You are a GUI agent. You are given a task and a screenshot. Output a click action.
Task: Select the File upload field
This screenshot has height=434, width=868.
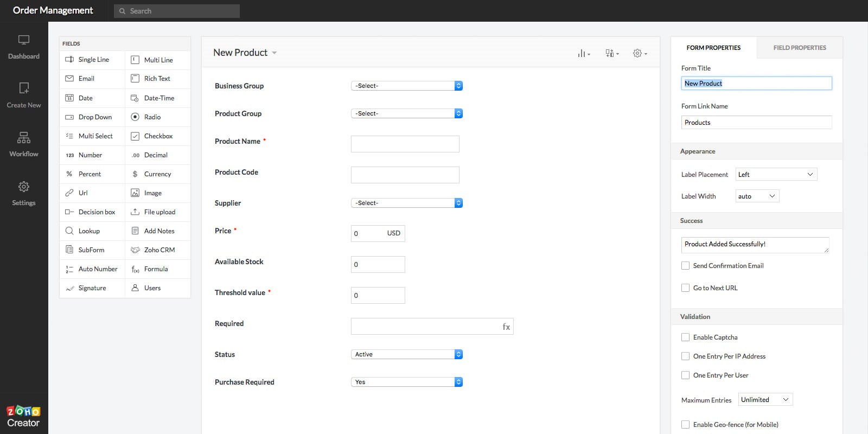click(159, 212)
